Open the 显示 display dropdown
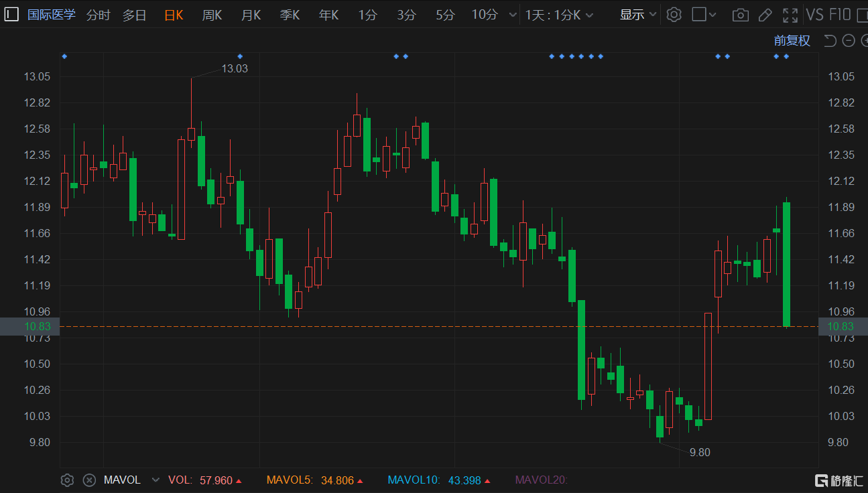868x493 pixels. (x=638, y=15)
